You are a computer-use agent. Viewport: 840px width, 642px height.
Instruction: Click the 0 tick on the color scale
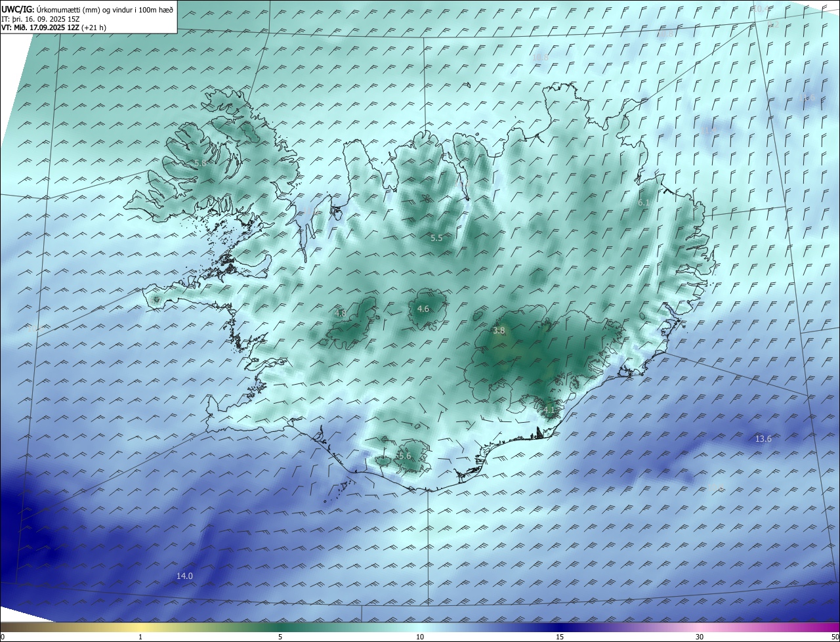pyautogui.click(x=3, y=637)
